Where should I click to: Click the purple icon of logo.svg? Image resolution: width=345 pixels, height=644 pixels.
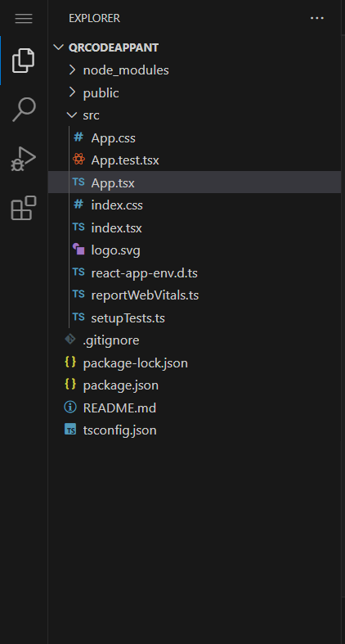point(78,250)
